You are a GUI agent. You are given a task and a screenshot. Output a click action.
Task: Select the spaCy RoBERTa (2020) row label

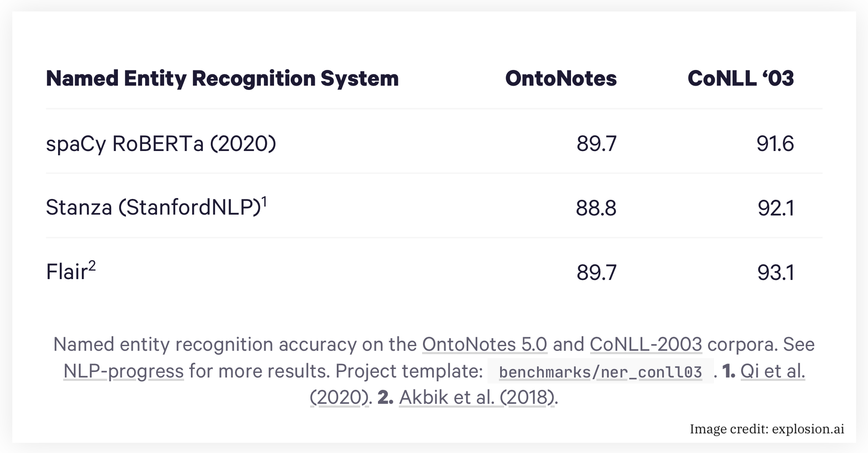click(x=161, y=144)
